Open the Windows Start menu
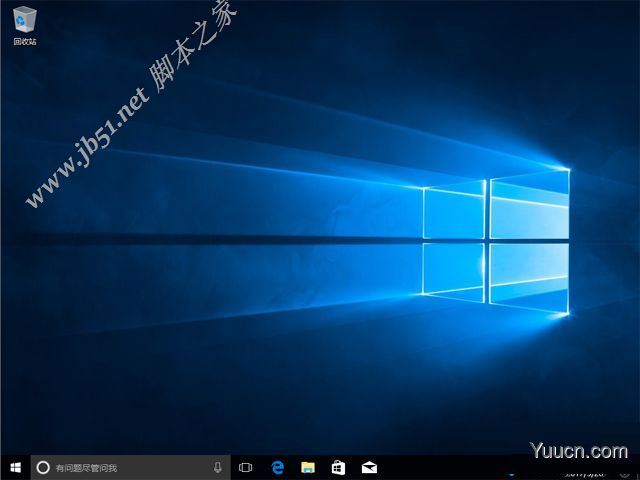640x480 pixels. pos(16,467)
